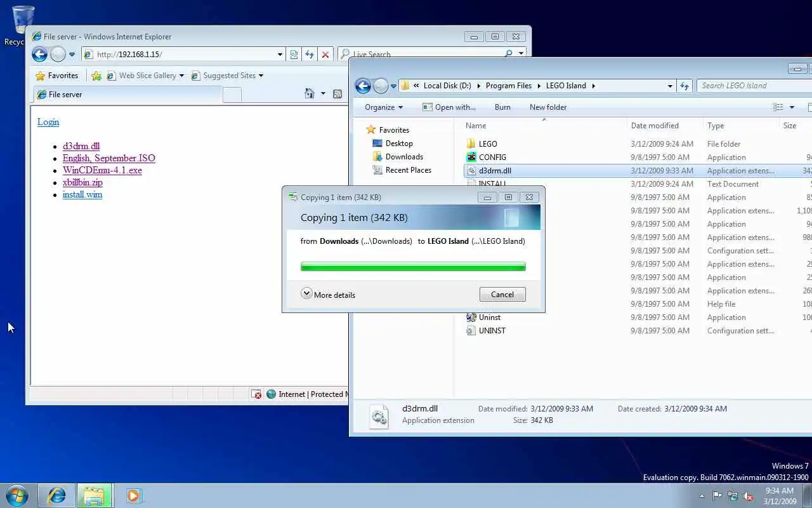Image resolution: width=812 pixels, height=508 pixels.
Task: Open Favorites in Internet Explorer
Action: pos(57,76)
